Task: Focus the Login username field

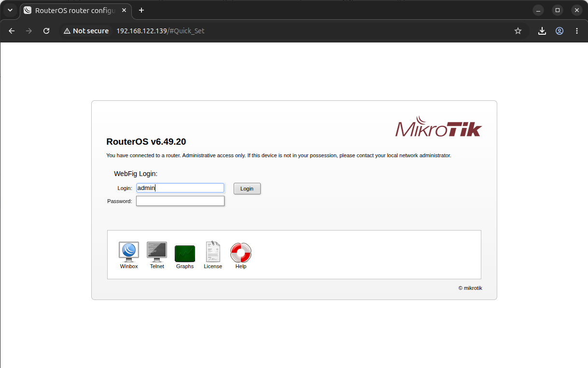Action: [180, 188]
